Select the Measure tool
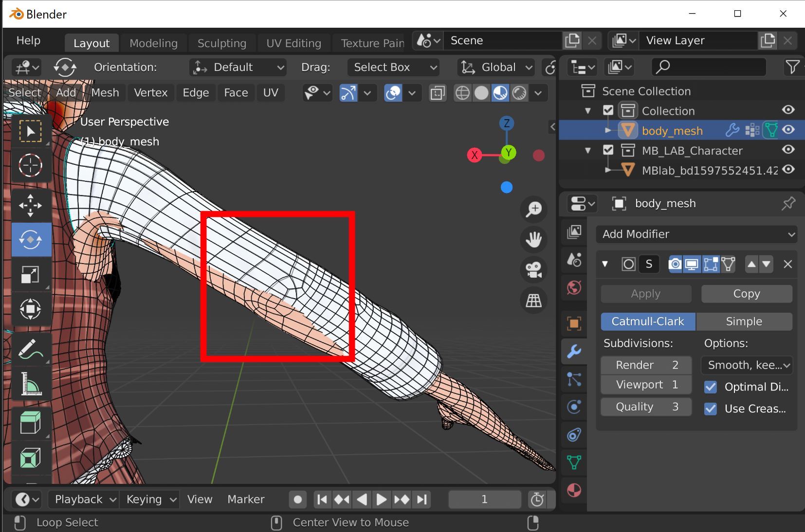The width and height of the screenshot is (805, 532). (x=31, y=384)
